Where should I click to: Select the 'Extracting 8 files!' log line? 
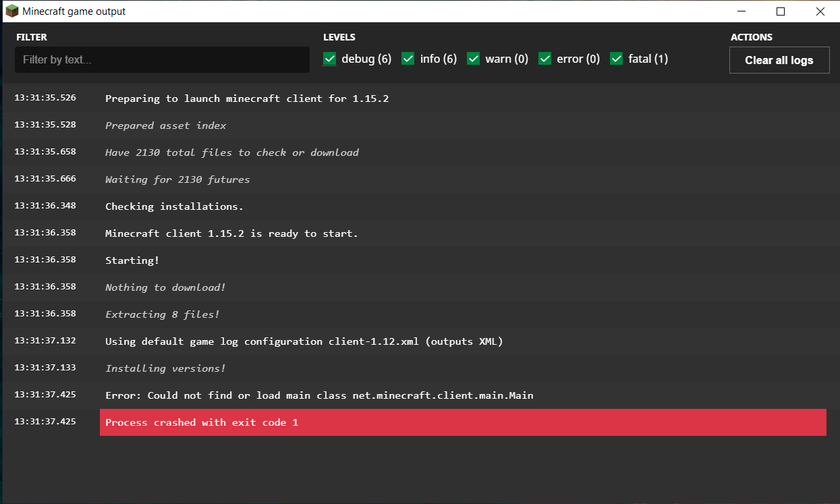coord(162,314)
